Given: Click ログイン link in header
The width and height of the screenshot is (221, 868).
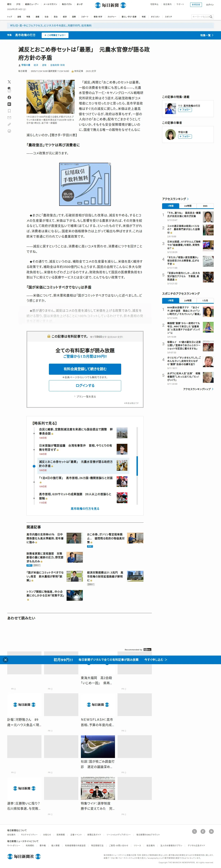Looking at the screenshot, I should click(210, 5).
